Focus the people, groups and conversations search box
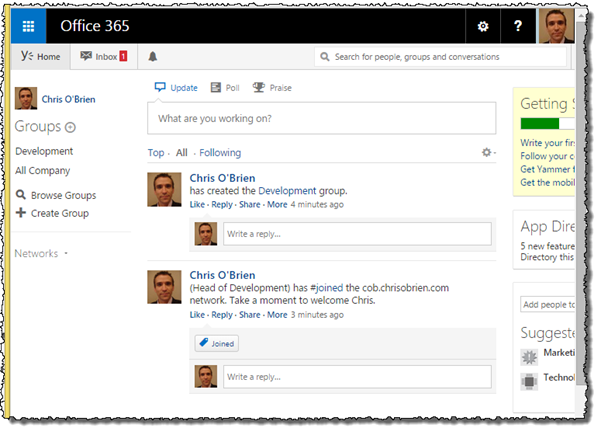Screen dimensions: 601x435 [440, 57]
